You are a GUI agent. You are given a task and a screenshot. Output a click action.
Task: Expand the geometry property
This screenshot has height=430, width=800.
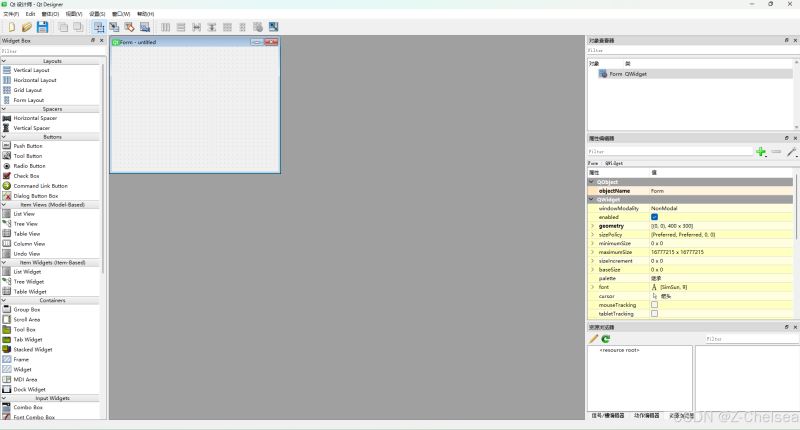point(592,225)
